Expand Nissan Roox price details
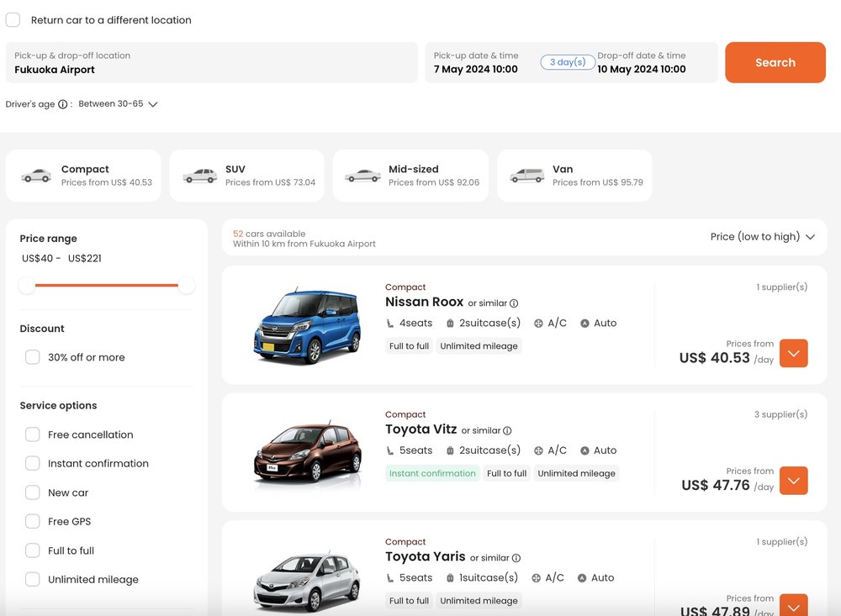The width and height of the screenshot is (841, 616). [793, 353]
